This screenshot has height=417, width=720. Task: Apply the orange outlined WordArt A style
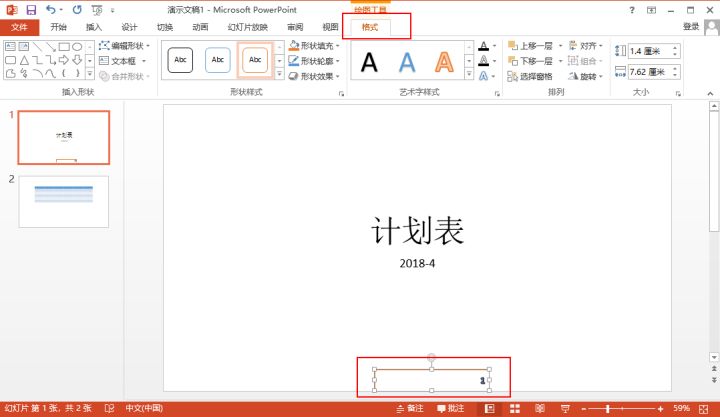[x=444, y=62]
